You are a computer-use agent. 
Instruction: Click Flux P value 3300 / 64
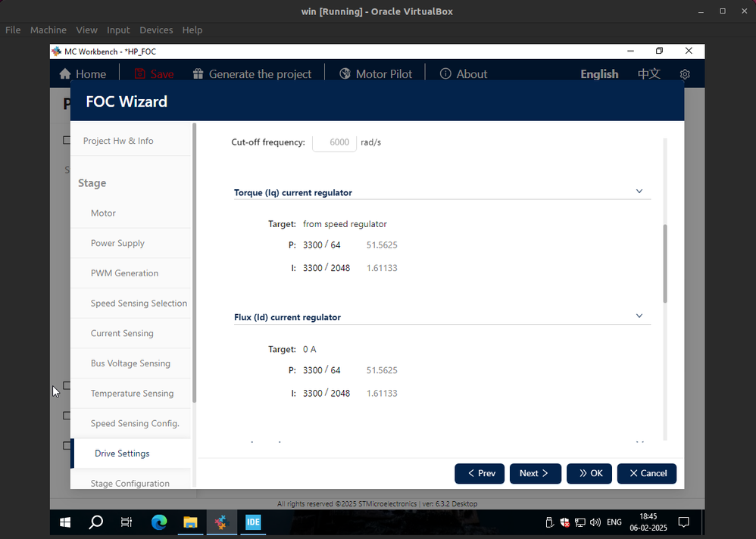coord(322,370)
